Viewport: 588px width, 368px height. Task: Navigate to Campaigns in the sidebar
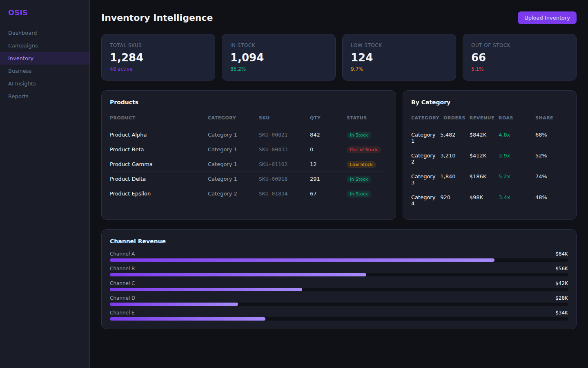coord(23,45)
